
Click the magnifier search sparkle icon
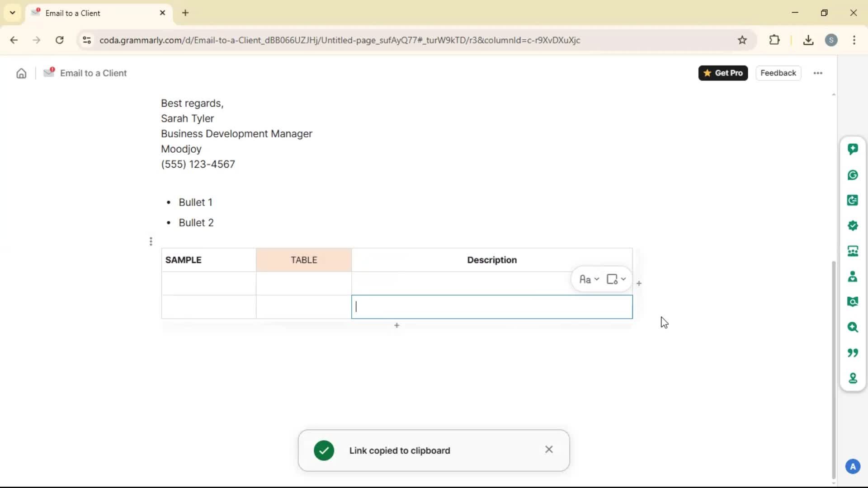pyautogui.click(x=853, y=327)
